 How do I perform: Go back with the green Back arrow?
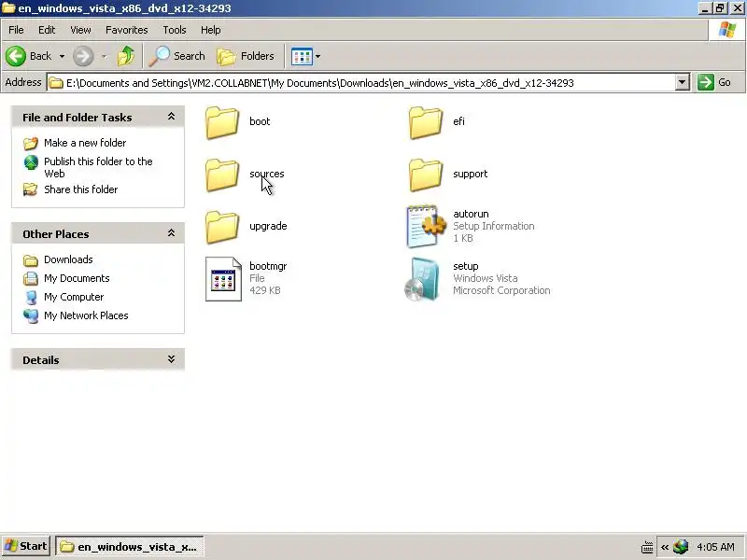coord(16,56)
